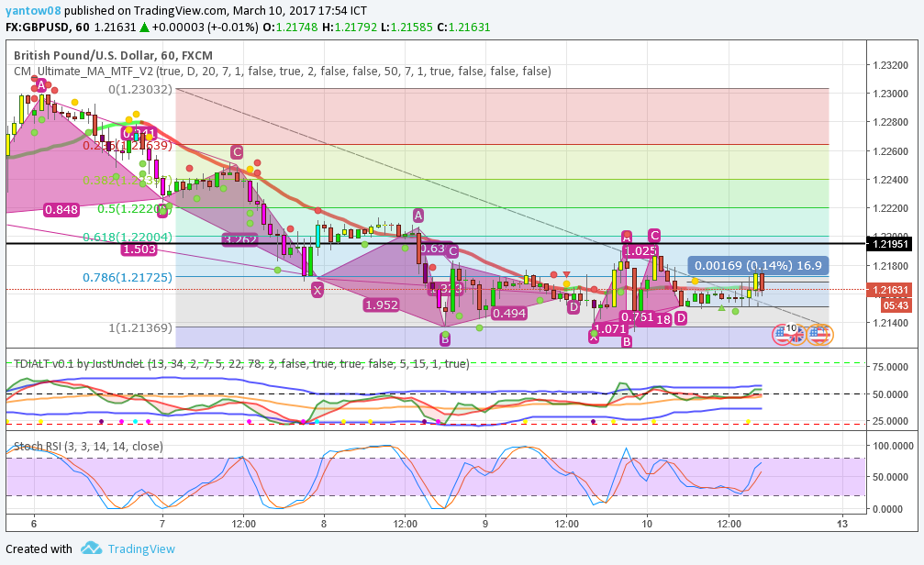Open the UK flag economic event icon
The width and height of the screenshot is (924, 565).
click(x=796, y=336)
